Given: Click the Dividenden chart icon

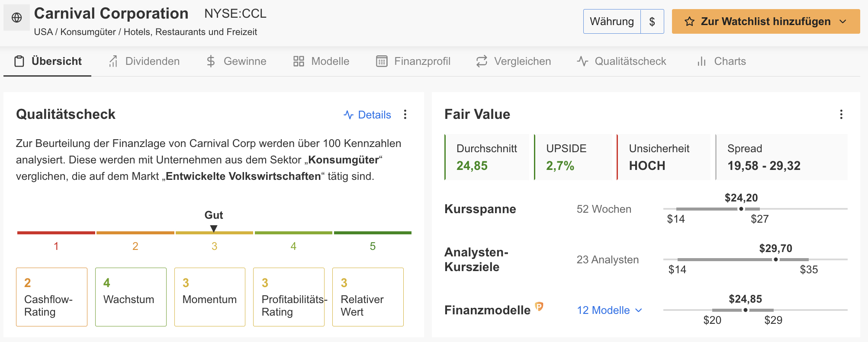Looking at the screenshot, I should point(113,61).
